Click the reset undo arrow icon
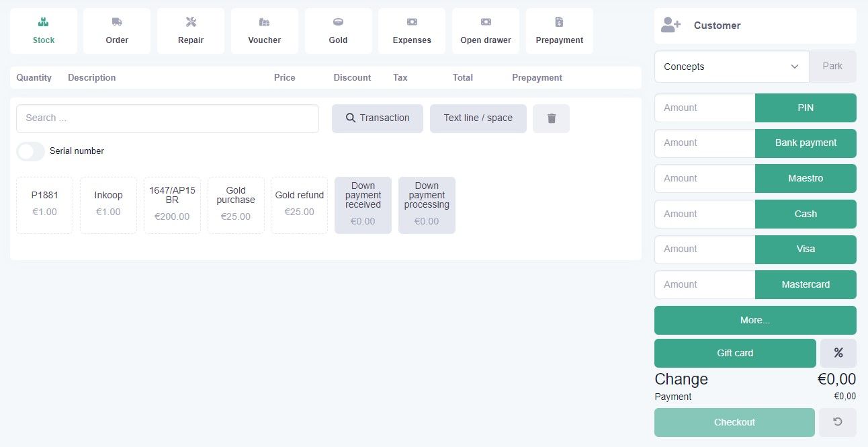This screenshot has height=447, width=868. tap(837, 422)
